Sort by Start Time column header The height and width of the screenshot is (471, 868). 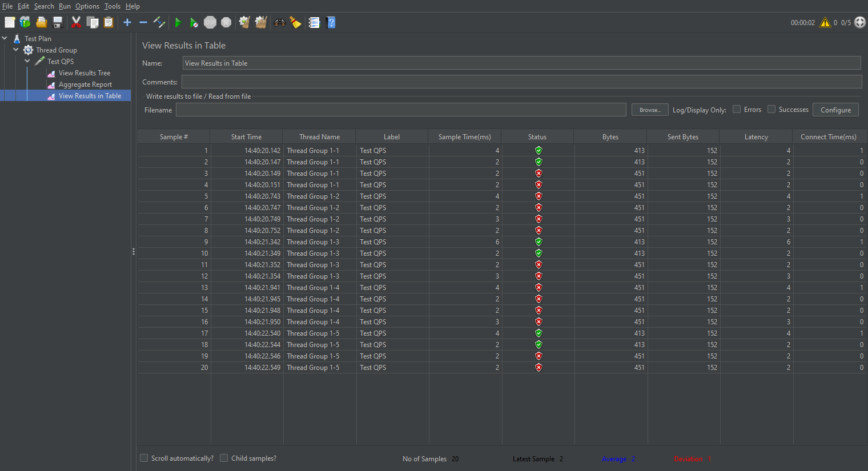click(246, 137)
